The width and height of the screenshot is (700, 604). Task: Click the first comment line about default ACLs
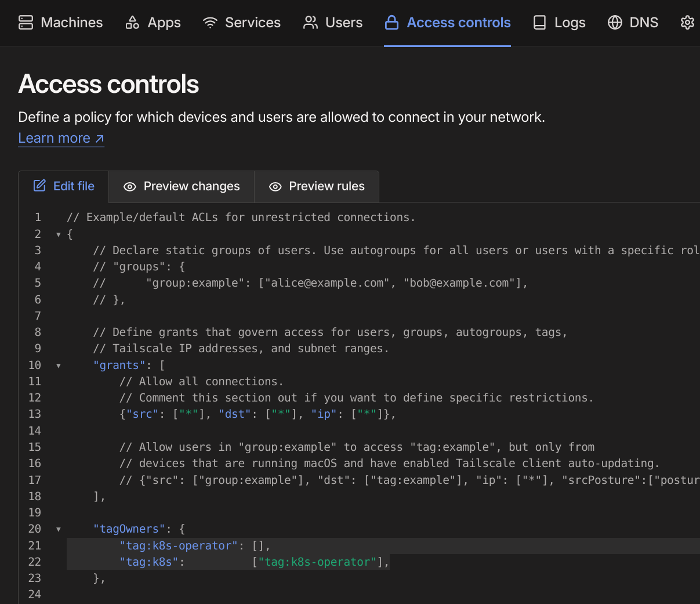241,217
